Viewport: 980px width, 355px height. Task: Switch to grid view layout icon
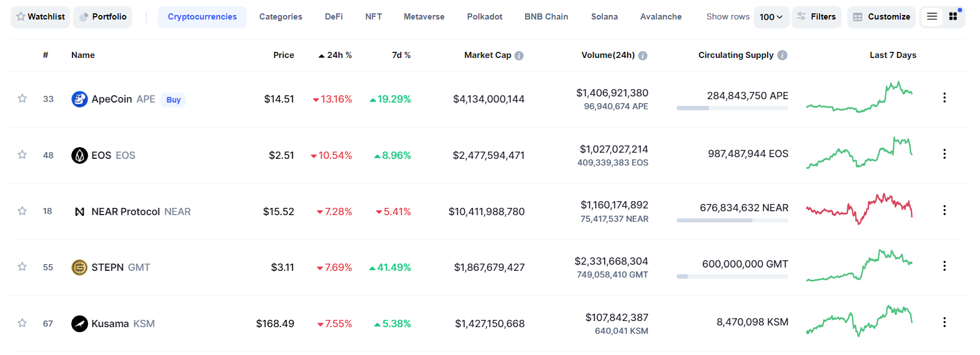953,17
